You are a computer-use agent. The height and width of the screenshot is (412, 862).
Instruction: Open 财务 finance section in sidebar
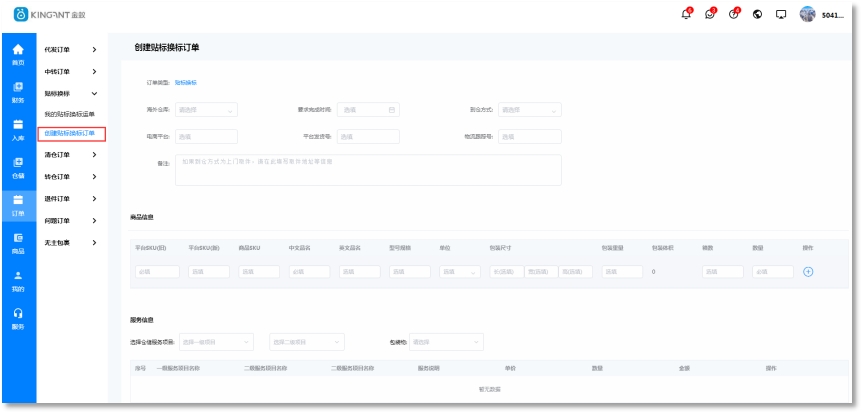click(18, 91)
